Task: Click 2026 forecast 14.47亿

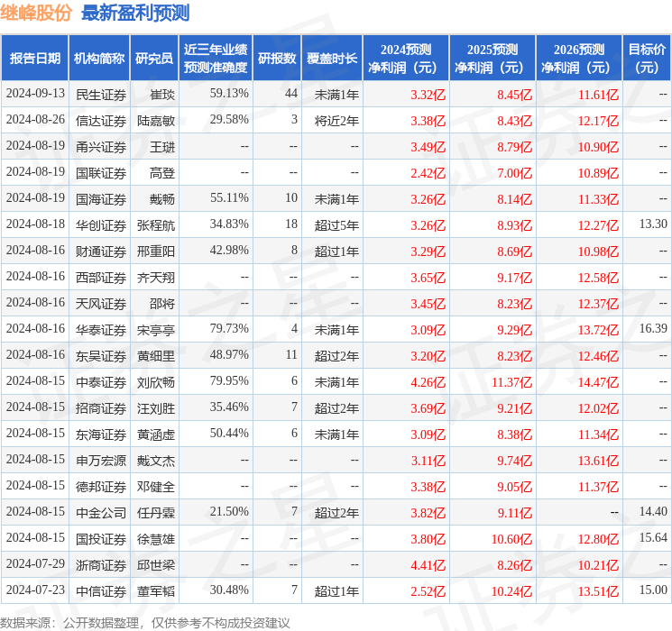Action: [599, 381]
